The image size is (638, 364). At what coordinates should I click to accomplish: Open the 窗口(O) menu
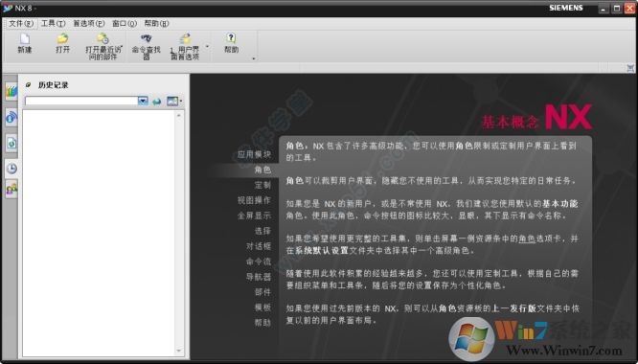coord(125,23)
